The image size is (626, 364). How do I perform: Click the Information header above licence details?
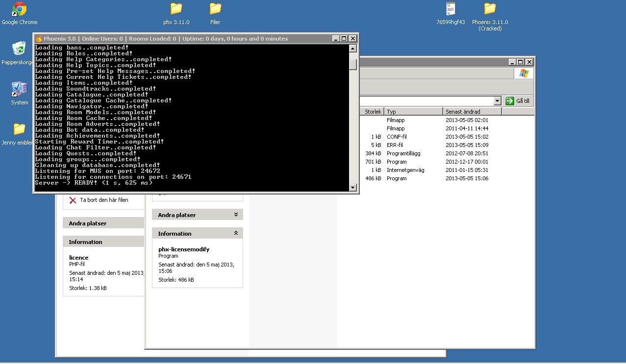point(103,242)
